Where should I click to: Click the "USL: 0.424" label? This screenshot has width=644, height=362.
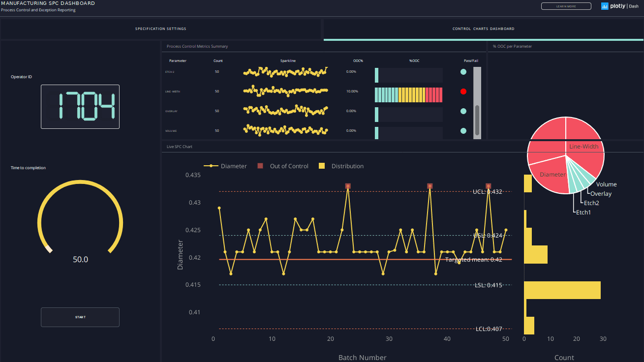[488, 236]
